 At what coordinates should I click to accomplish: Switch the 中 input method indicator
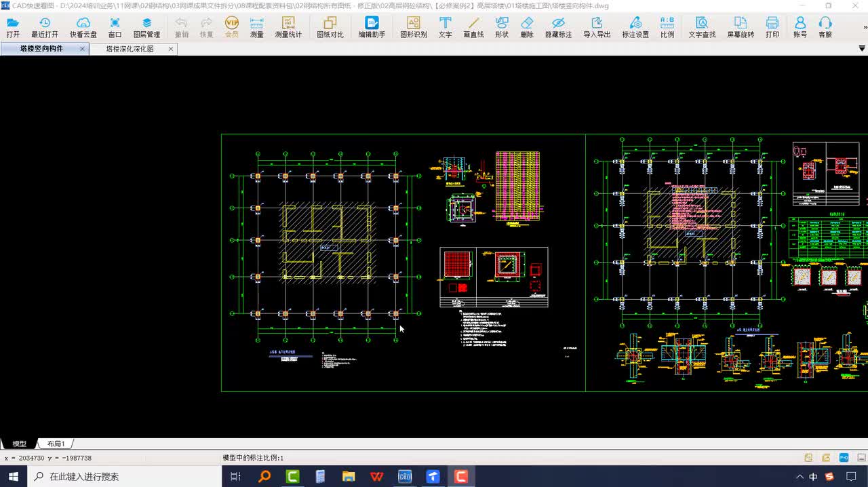coord(813,477)
